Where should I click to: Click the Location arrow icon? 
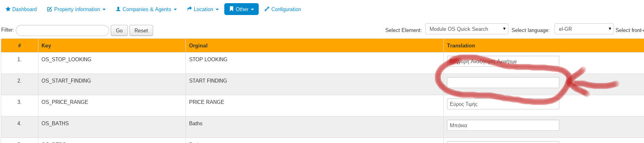[x=189, y=9]
